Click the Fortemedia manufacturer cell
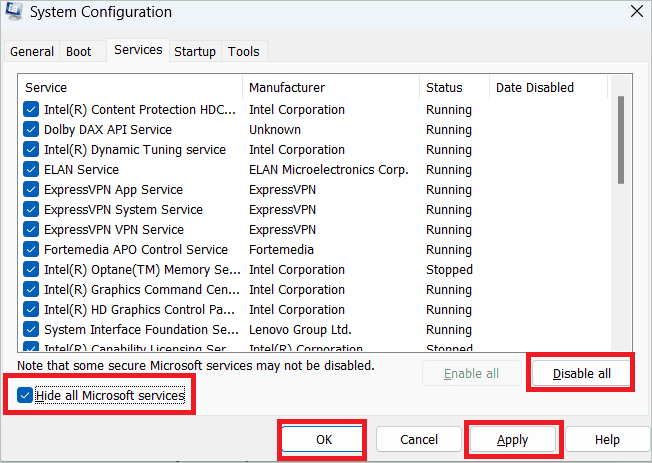This screenshot has width=652, height=463. [282, 250]
